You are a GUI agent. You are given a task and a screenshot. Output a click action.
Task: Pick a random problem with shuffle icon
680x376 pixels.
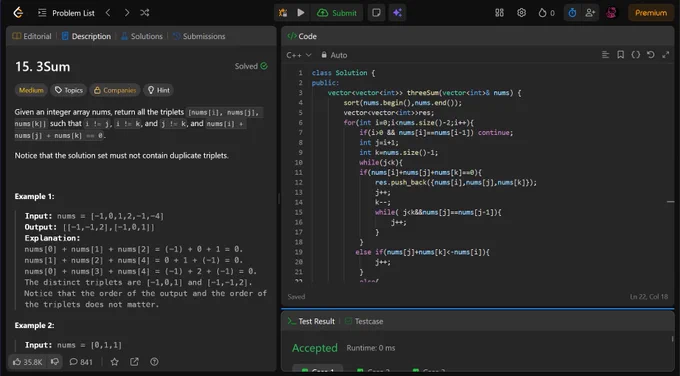tap(145, 13)
